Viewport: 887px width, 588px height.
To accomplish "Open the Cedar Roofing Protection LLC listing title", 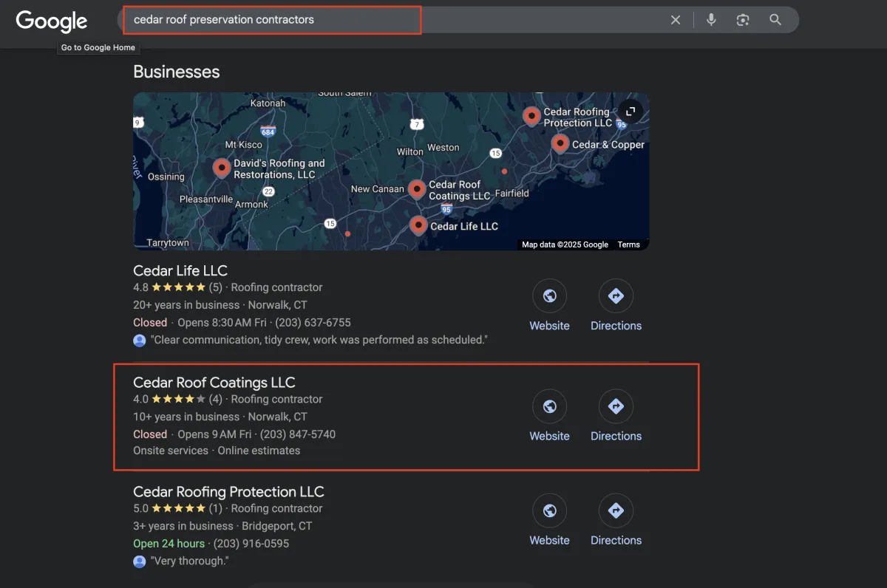I will tap(228, 491).
